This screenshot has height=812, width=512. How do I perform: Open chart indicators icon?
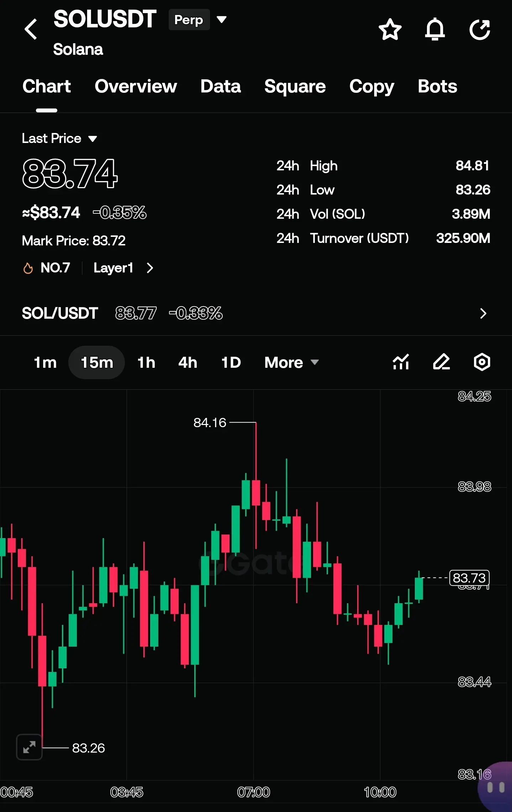[x=401, y=362]
